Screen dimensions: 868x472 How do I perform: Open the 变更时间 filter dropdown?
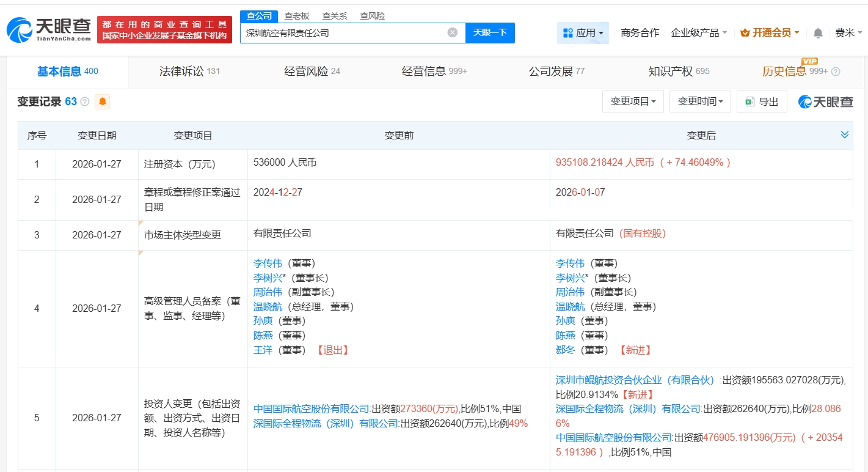(699, 101)
